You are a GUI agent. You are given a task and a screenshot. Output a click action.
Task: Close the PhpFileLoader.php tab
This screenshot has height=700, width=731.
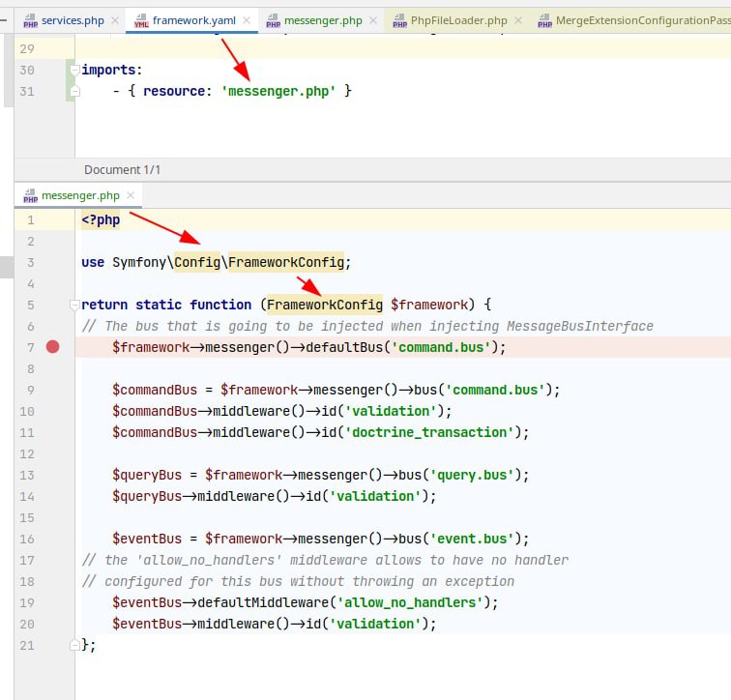518,20
